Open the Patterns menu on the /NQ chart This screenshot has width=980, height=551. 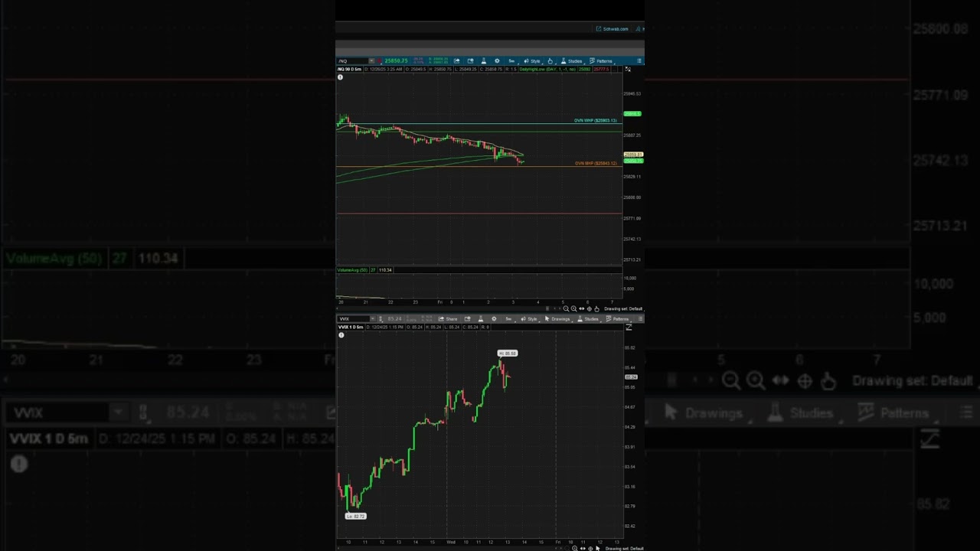coord(602,61)
